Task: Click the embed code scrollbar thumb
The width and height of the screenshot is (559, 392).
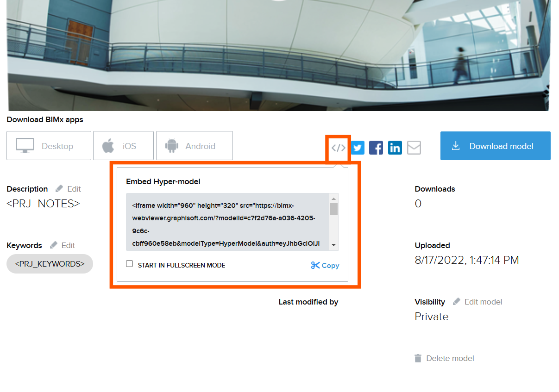Action: [x=333, y=209]
